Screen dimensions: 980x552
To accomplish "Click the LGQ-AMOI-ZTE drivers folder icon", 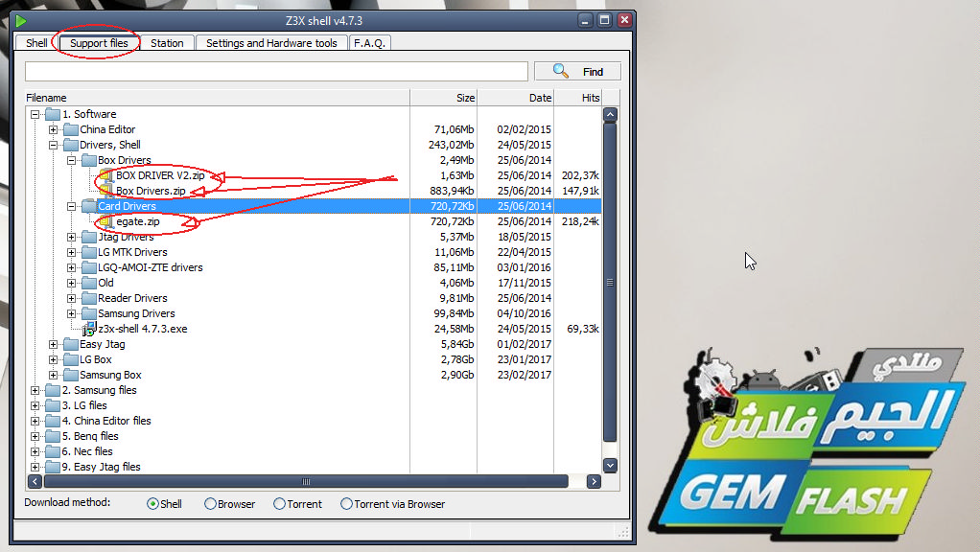I will pyautogui.click(x=89, y=267).
